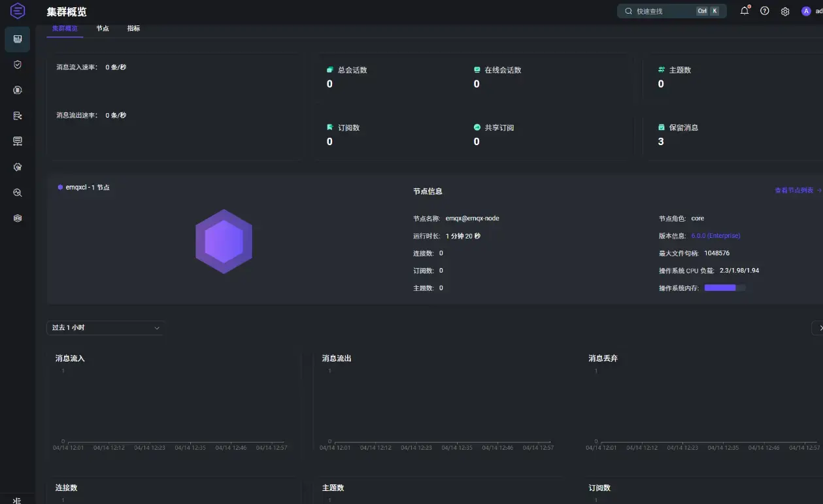Open the 6.0.0 (Enterprise) version link
823x504 pixels.
point(716,235)
